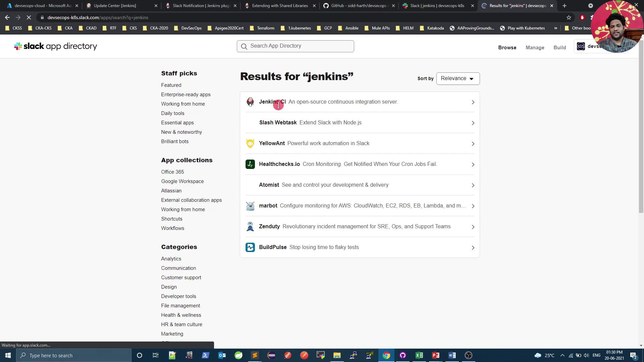Screen dimensions: 644x362
Task: Click the Jenkins CI app icon
Action: tap(250, 102)
